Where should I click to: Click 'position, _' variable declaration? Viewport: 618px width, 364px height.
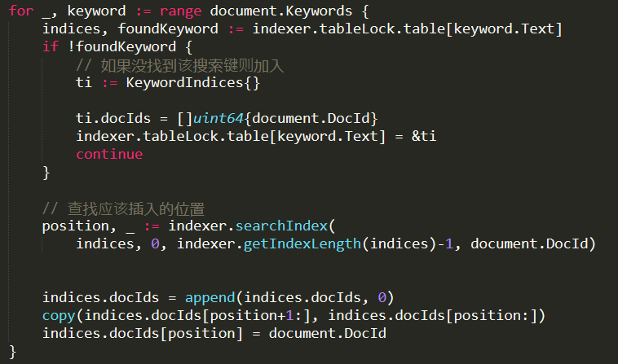[x=88, y=226]
